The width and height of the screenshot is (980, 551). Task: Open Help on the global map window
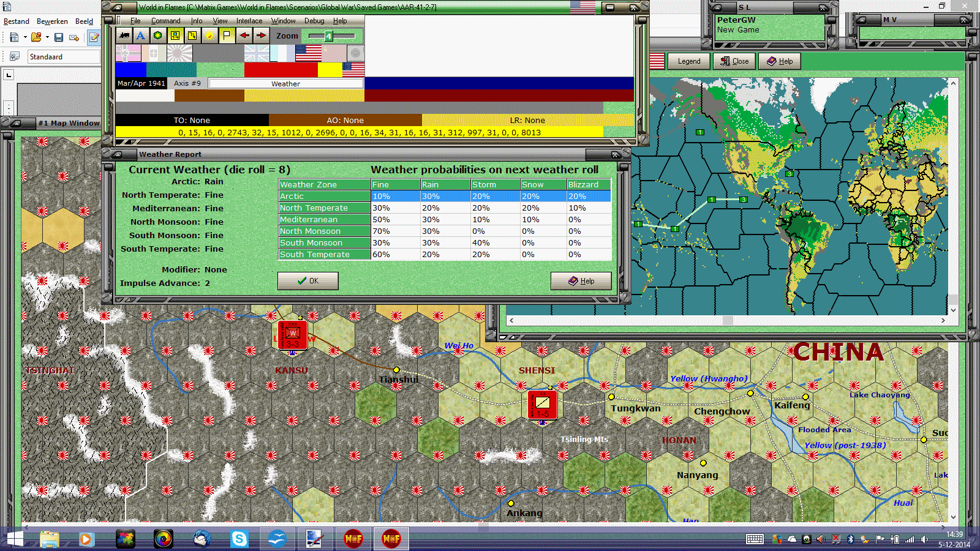780,61
